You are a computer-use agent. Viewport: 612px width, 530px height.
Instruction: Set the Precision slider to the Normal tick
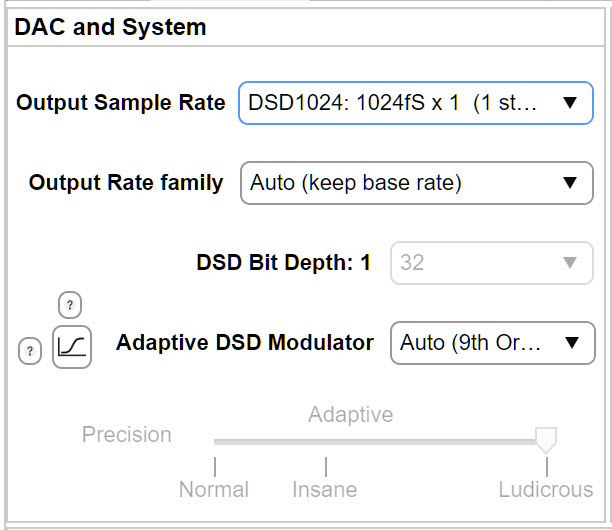tap(215, 440)
